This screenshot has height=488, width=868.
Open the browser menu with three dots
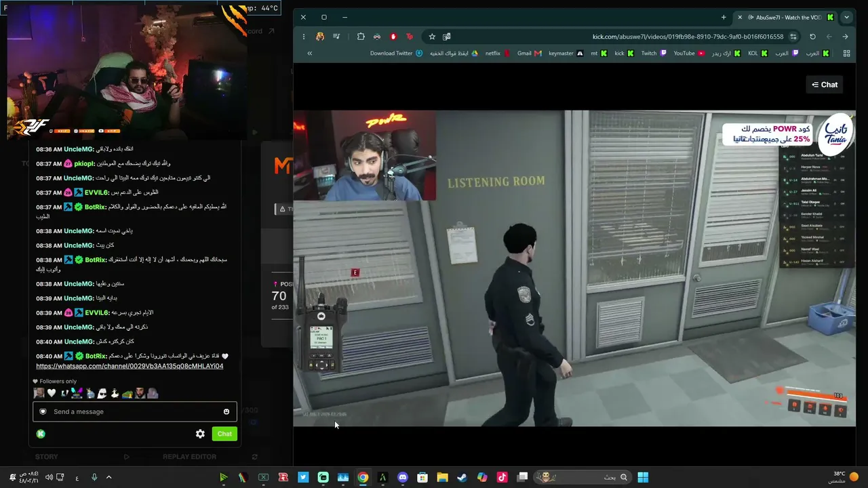click(x=303, y=37)
